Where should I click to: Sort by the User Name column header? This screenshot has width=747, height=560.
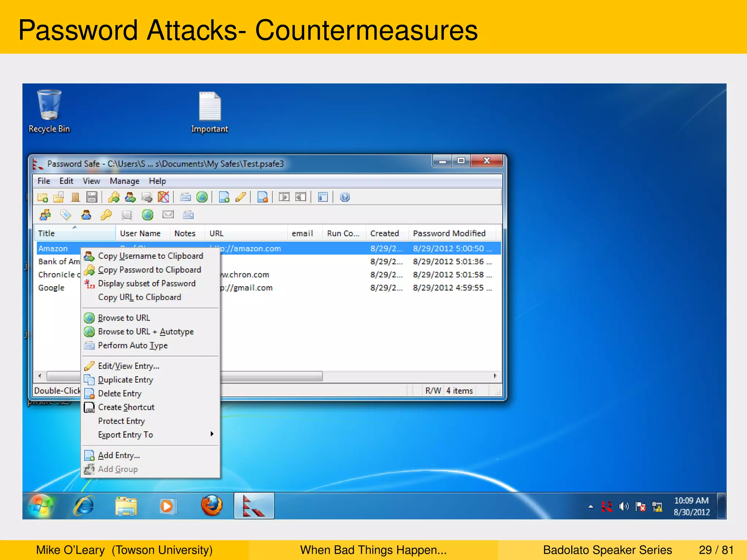(x=143, y=233)
